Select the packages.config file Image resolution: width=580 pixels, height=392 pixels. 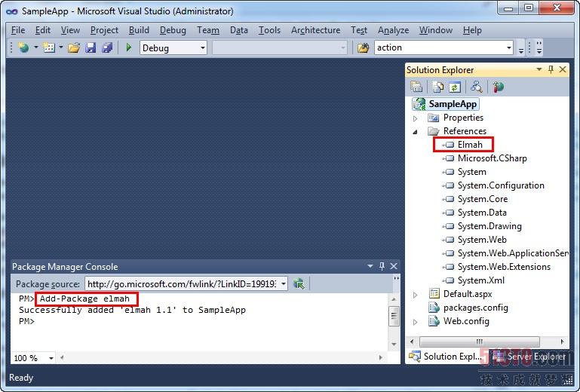476,308
